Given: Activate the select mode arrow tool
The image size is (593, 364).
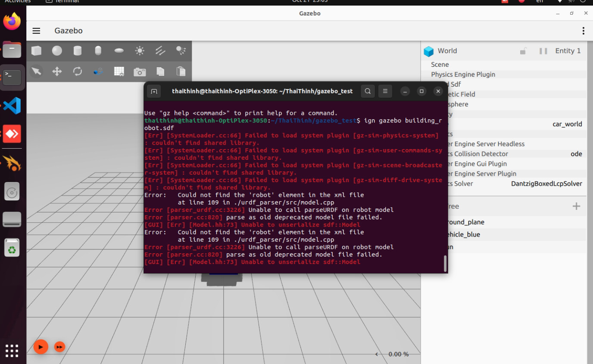Looking at the screenshot, I should tap(36, 71).
